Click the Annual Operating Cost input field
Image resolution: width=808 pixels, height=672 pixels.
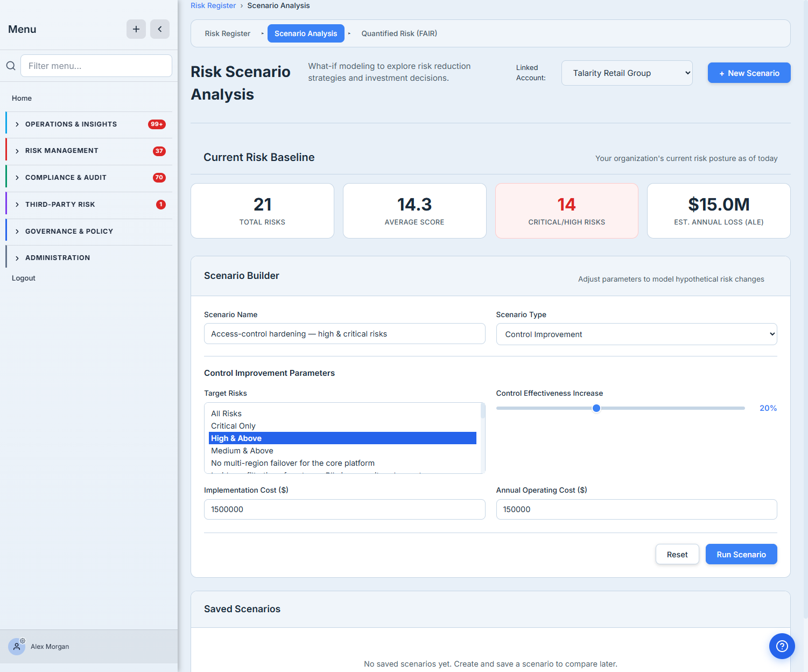click(636, 509)
